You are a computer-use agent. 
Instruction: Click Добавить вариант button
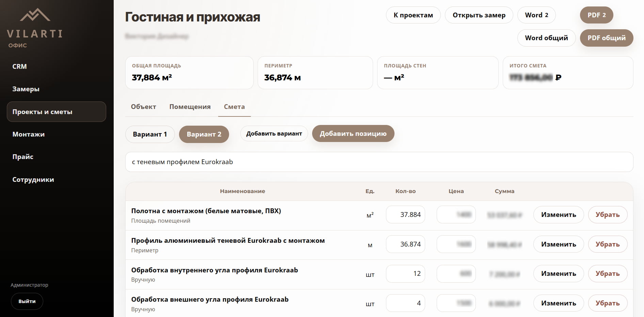pos(274,133)
